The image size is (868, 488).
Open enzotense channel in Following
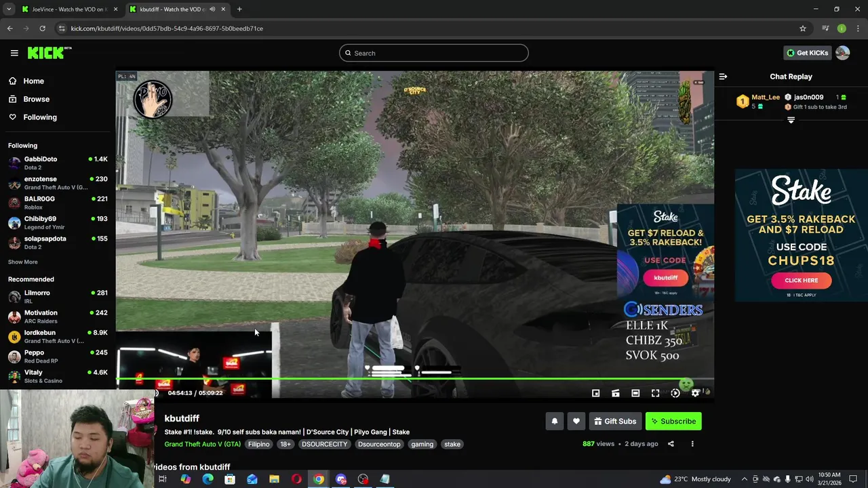tap(58, 183)
